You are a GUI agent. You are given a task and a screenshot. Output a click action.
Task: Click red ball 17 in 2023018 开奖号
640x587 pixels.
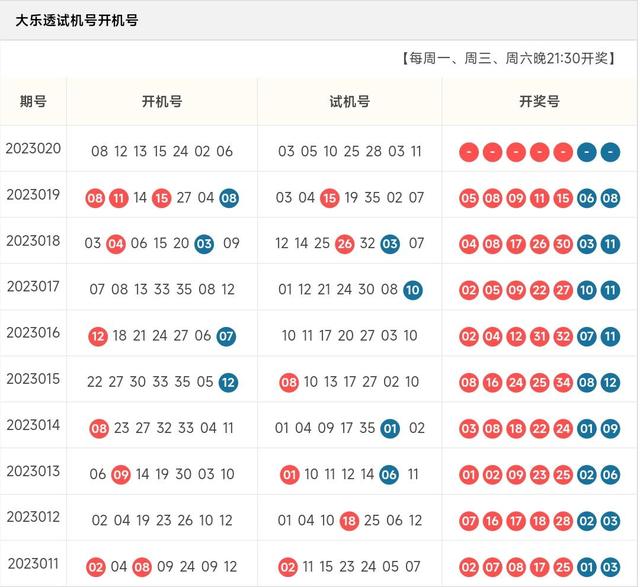tap(516, 244)
